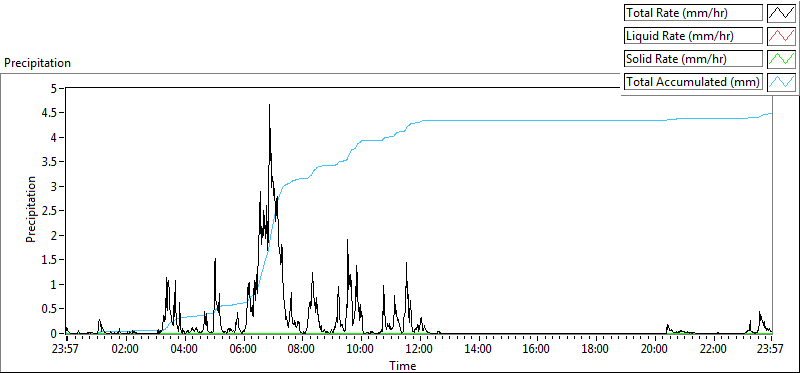The height and width of the screenshot is (373, 800).
Task: Click the Liquid Rate red plot sample icon
Action: (782, 36)
